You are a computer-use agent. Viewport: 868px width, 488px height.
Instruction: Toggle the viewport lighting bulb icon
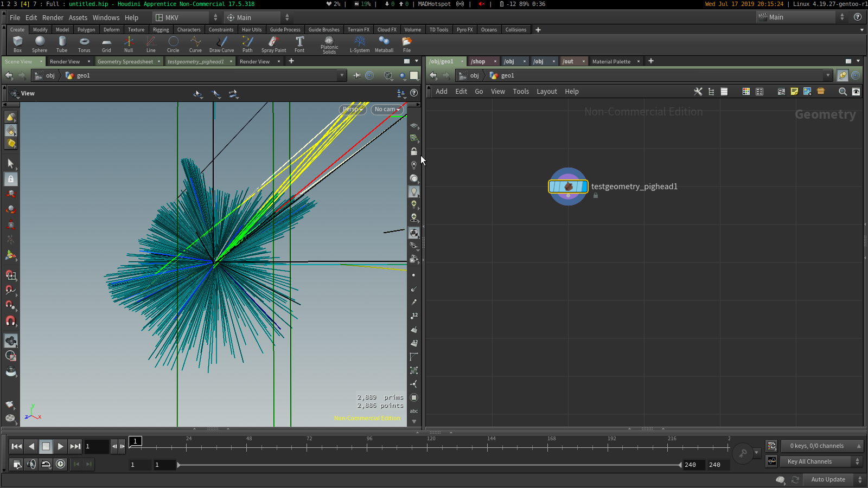coord(414,191)
